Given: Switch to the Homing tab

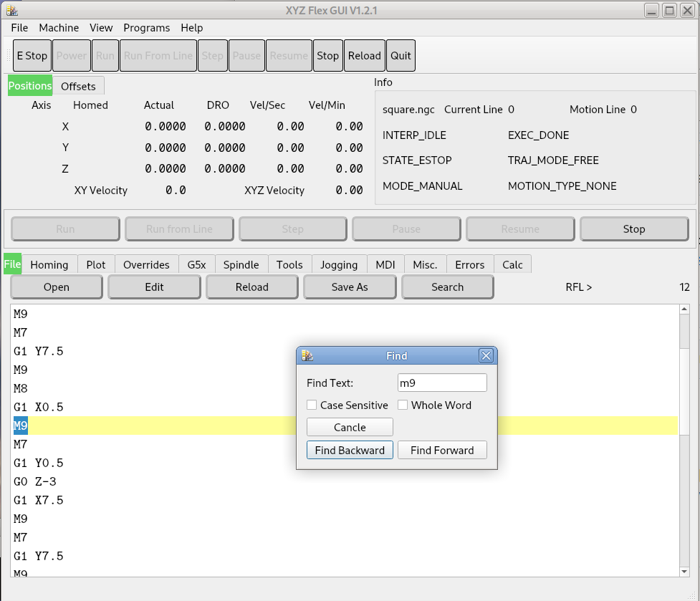Looking at the screenshot, I should (49, 264).
